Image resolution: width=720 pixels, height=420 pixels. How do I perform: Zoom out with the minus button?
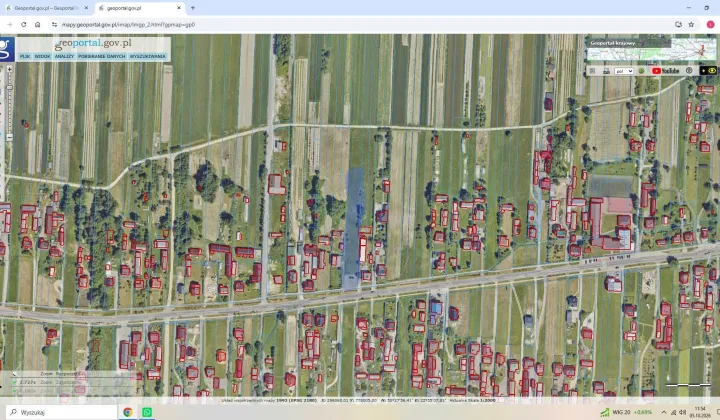[x=9, y=137]
